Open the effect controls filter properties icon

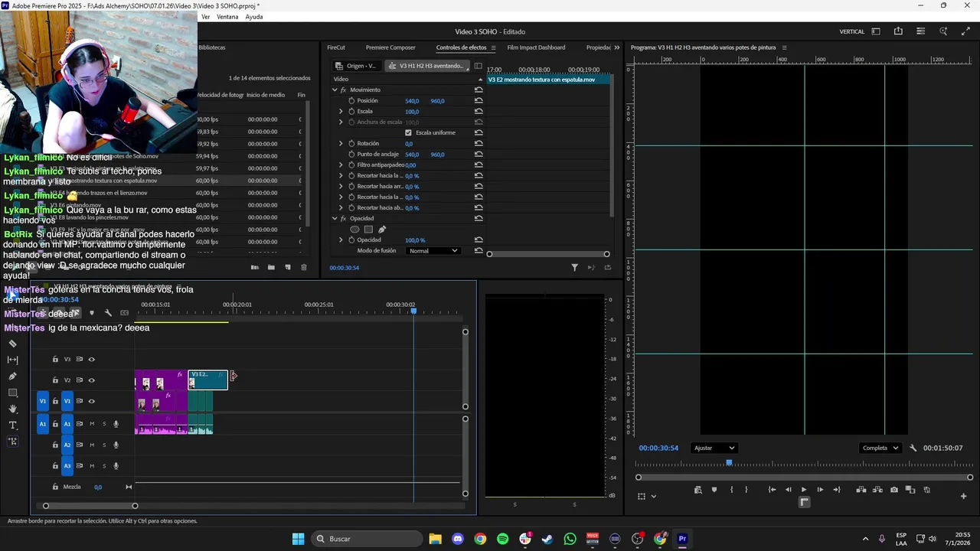(574, 267)
